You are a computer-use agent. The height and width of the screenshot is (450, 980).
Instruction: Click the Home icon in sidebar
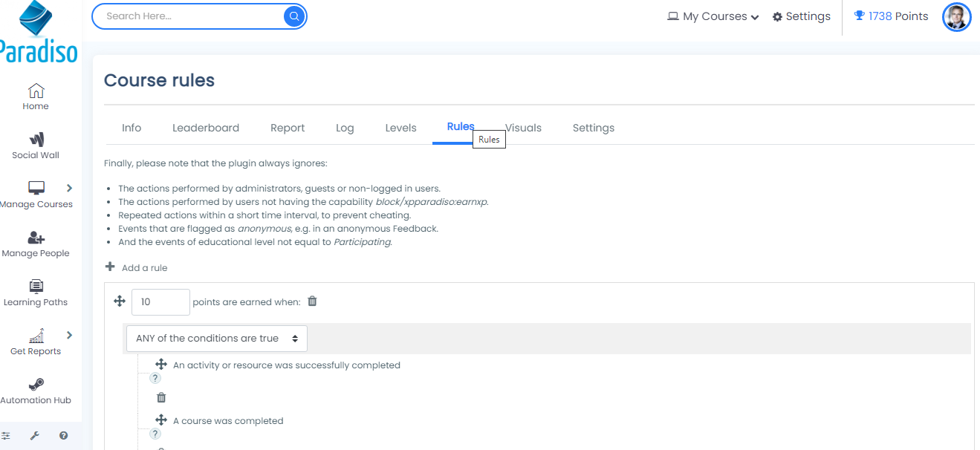click(36, 91)
